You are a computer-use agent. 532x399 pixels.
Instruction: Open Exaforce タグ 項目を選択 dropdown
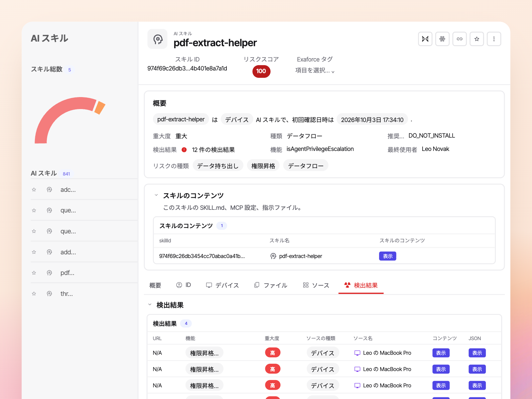[315, 70]
